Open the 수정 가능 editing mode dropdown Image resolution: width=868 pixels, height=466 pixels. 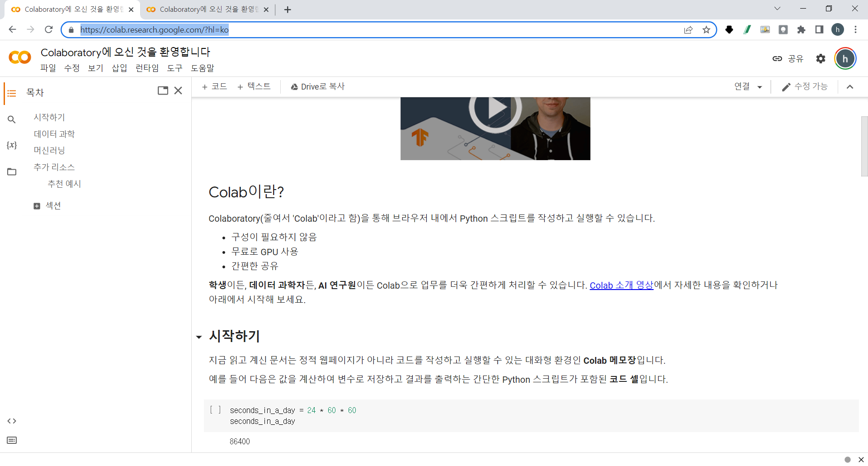point(805,86)
